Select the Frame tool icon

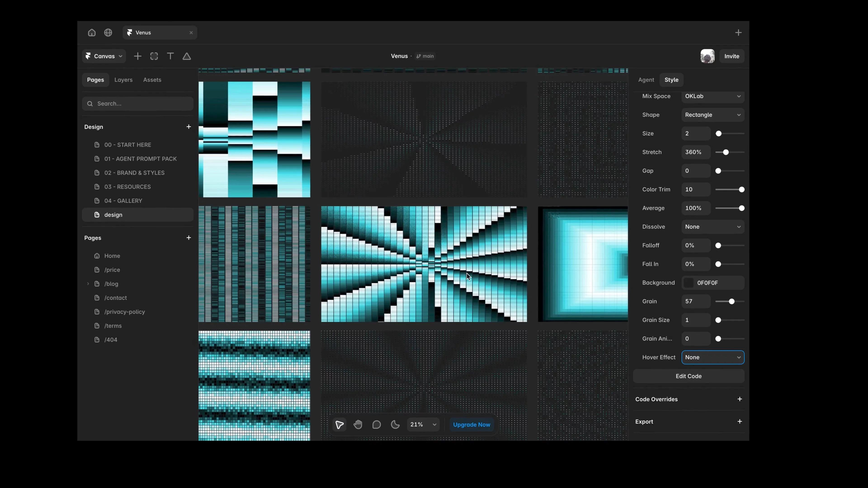154,56
